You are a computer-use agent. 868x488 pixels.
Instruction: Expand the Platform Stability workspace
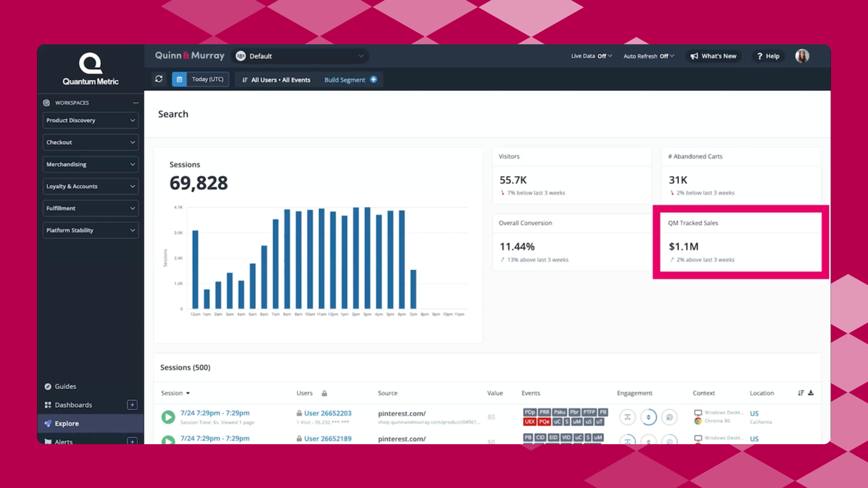(x=90, y=230)
